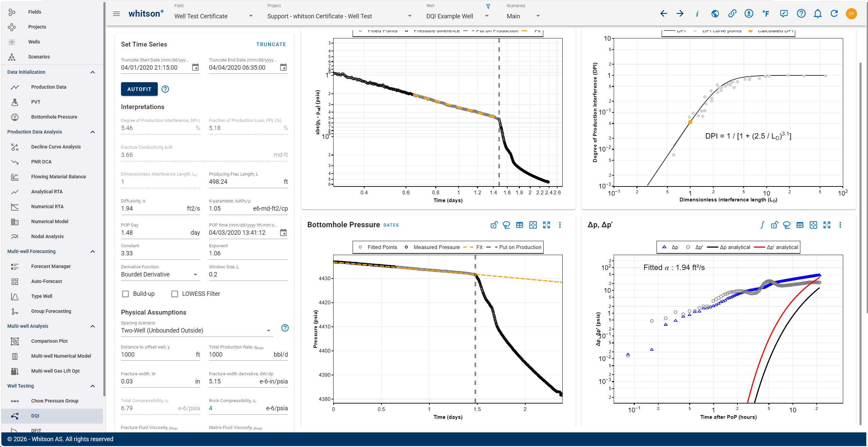The width and height of the screenshot is (868, 447).
Task: Copy link using the chain icon
Action: click(x=732, y=14)
